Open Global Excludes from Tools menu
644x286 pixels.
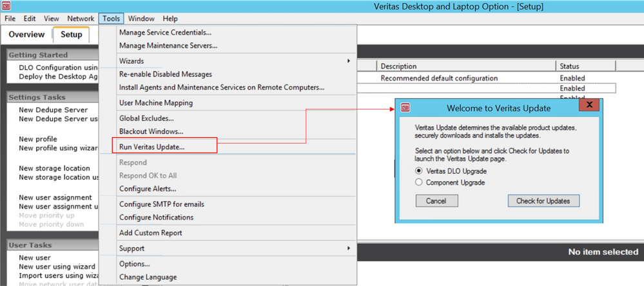[146, 118]
